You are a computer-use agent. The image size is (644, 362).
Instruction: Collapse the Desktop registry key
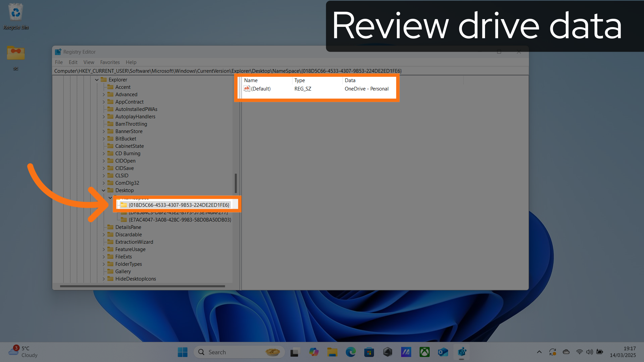coord(104,190)
